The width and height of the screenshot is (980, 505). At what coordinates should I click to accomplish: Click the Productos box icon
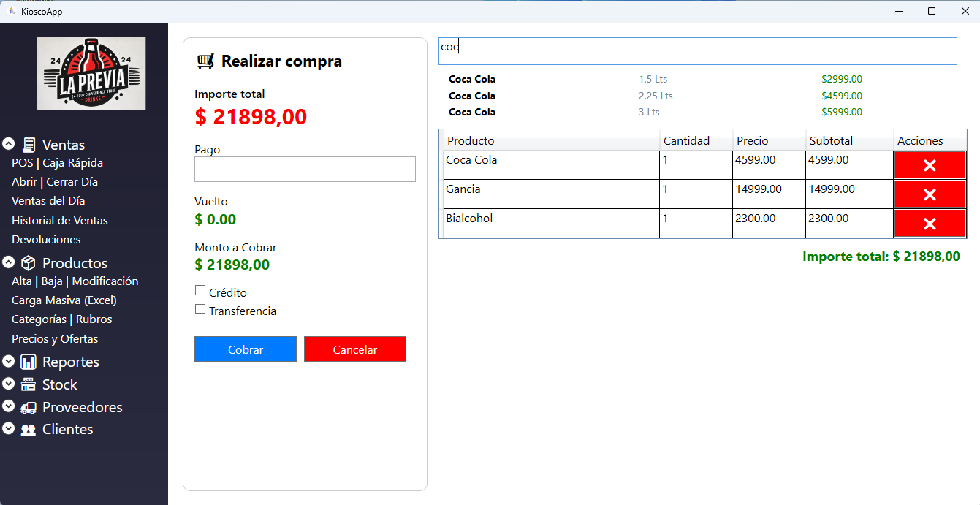[x=29, y=263]
